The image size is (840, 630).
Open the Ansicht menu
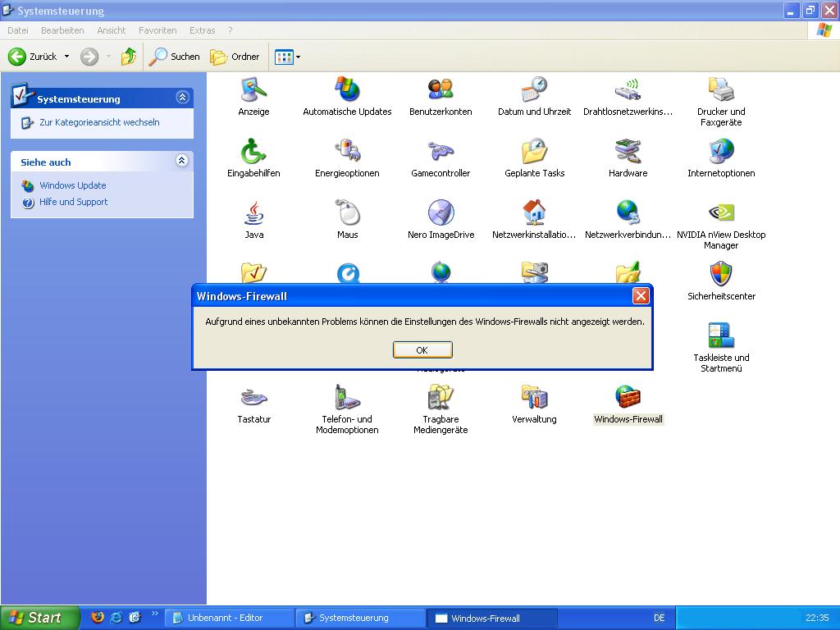click(111, 30)
